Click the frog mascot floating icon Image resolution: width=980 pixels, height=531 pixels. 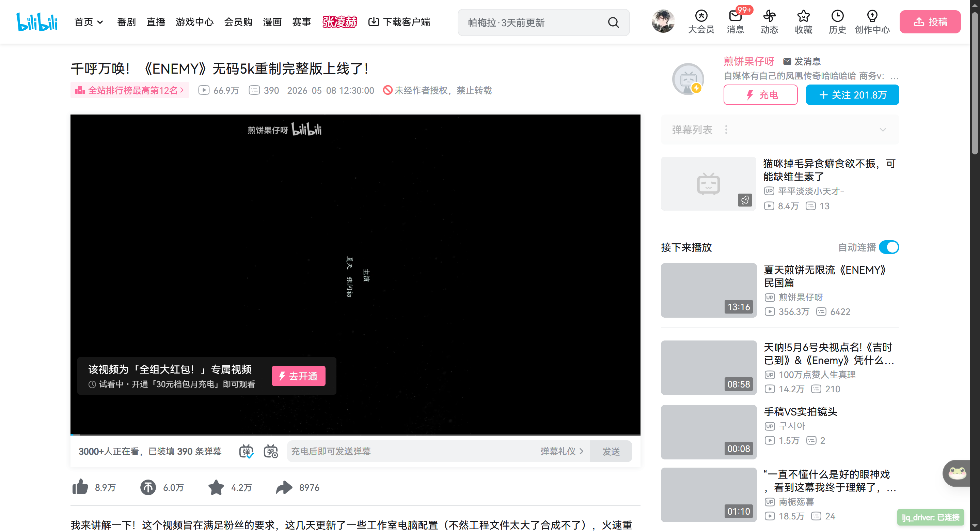coord(957,473)
